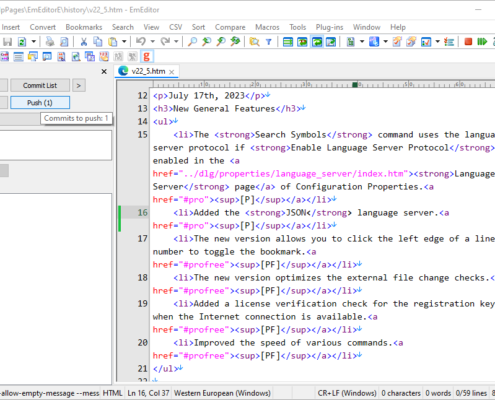Click the all-configurations properties icon
The height and width of the screenshot is (400, 495).
(x=411, y=42)
